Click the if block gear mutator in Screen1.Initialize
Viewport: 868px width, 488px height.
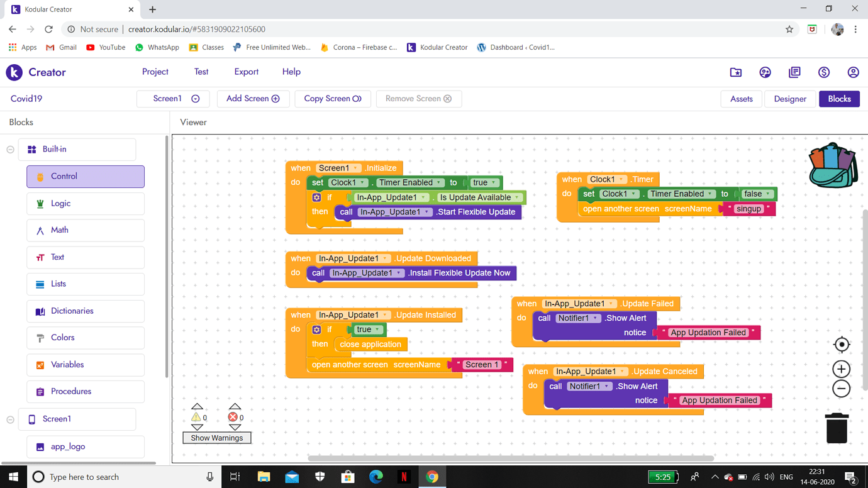316,197
